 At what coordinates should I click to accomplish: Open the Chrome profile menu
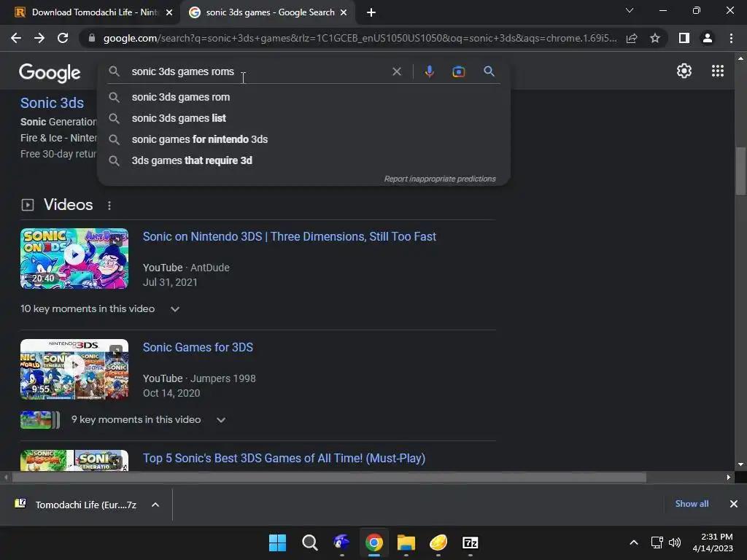(x=708, y=38)
